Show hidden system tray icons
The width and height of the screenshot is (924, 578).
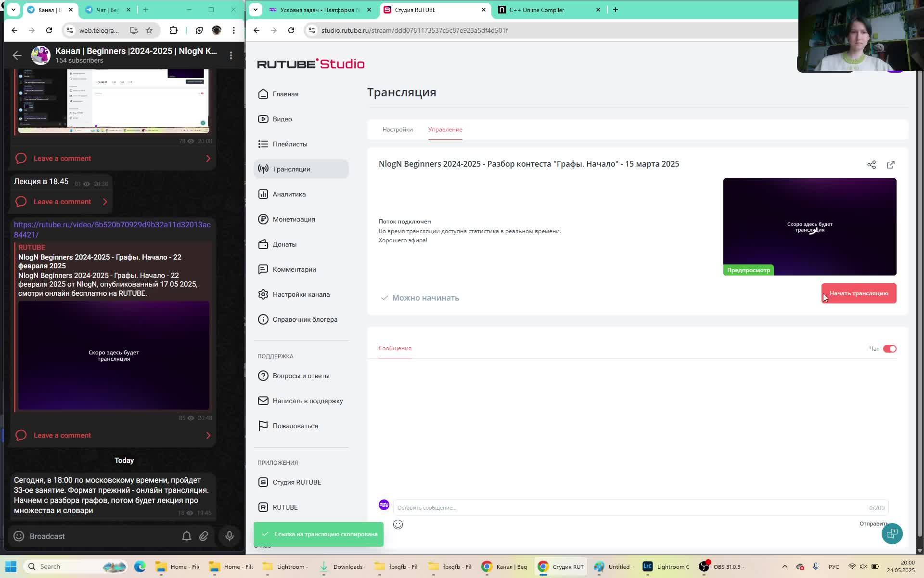pos(784,566)
